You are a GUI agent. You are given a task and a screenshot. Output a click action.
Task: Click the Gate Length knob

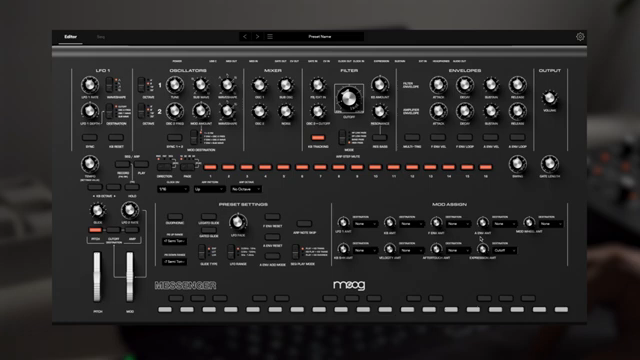(x=549, y=164)
